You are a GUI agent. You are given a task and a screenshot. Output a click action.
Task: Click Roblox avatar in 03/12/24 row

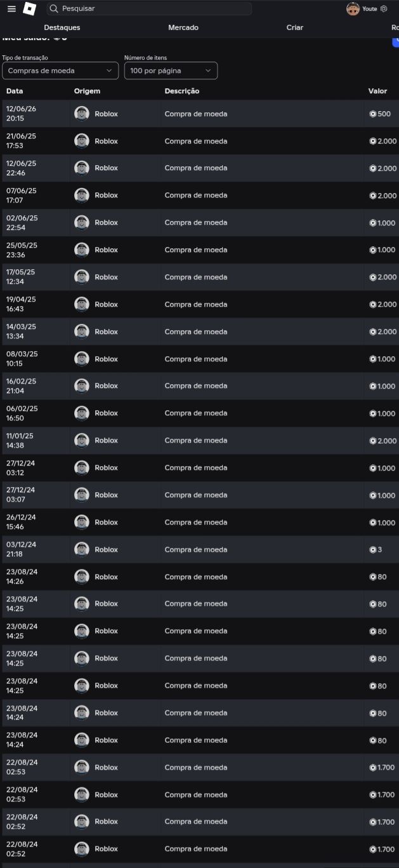pos(81,549)
